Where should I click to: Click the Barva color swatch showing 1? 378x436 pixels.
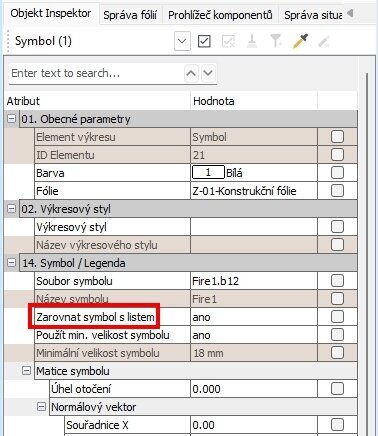(x=208, y=172)
